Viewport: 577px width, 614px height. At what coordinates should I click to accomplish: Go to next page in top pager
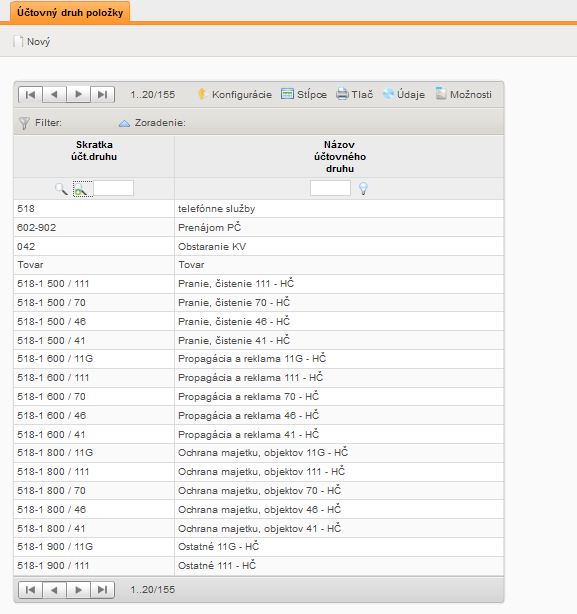pyautogui.click(x=78, y=94)
